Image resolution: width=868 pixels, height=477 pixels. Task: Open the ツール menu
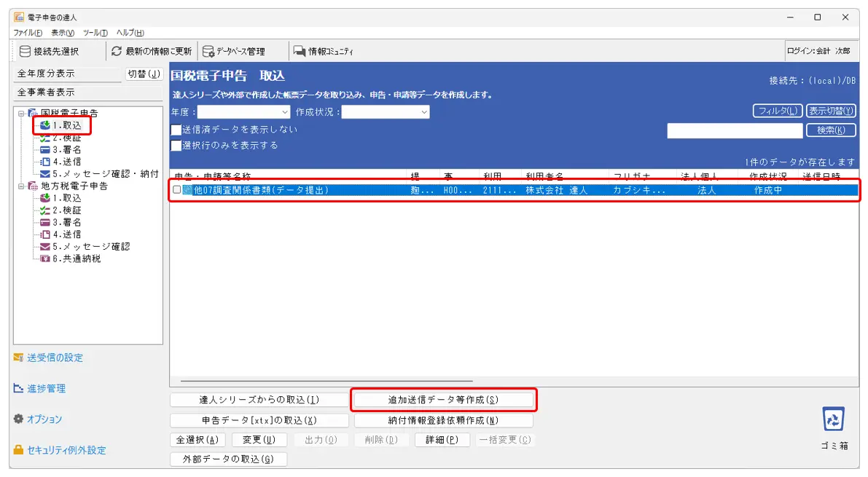(x=95, y=33)
